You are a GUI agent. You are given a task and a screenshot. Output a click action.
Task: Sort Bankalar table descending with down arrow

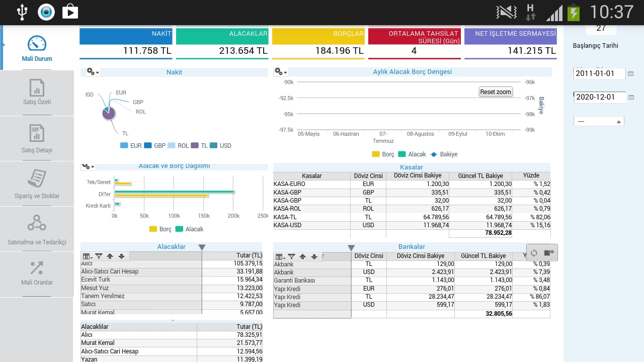[x=314, y=257]
